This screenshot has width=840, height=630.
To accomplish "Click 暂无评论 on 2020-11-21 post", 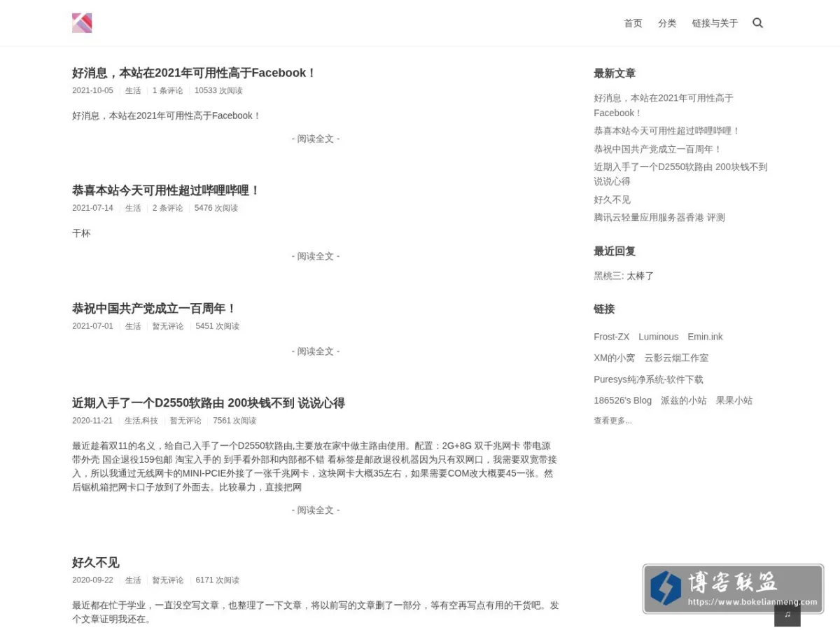I will pos(185,421).
